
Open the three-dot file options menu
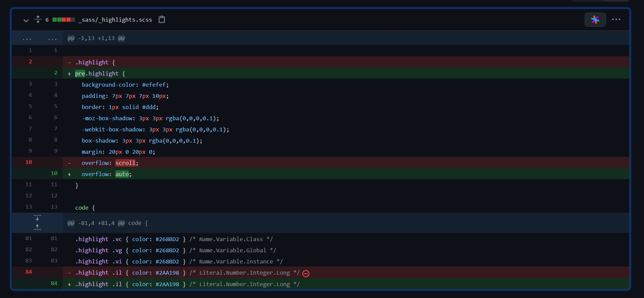click(616, 20)
